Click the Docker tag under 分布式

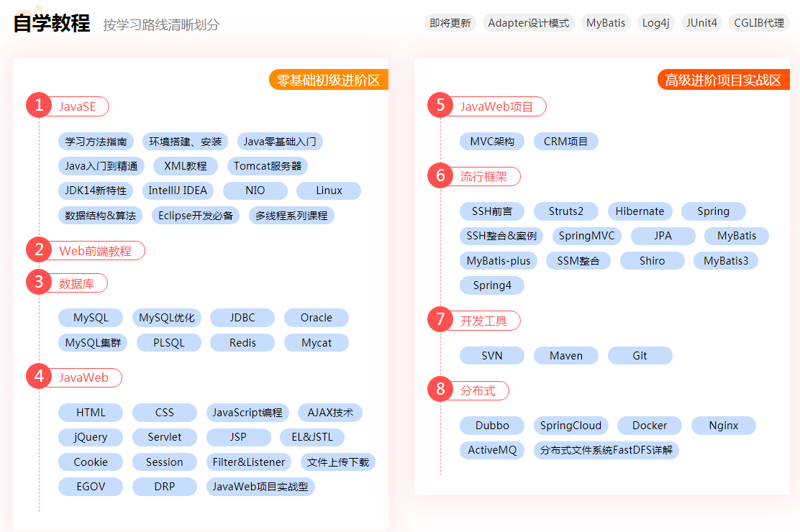pos(649,425)
